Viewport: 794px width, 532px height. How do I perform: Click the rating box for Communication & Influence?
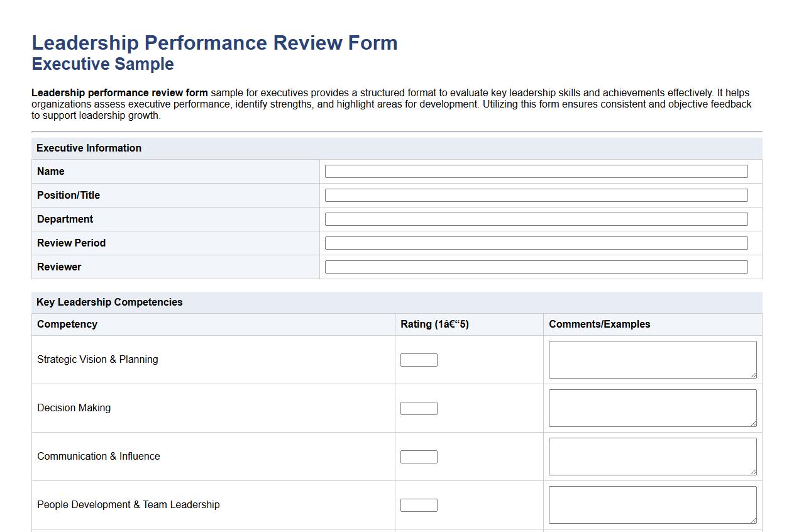(x=419, y=456)
